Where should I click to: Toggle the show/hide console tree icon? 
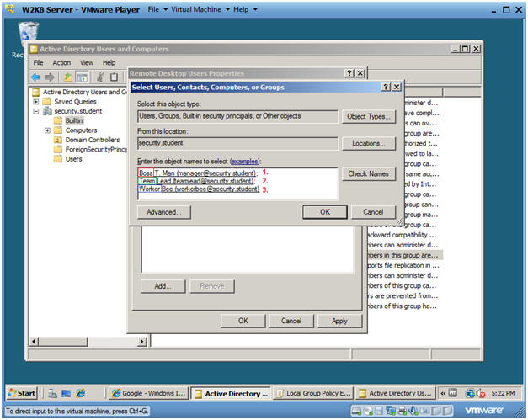click(x=82, y=77)
